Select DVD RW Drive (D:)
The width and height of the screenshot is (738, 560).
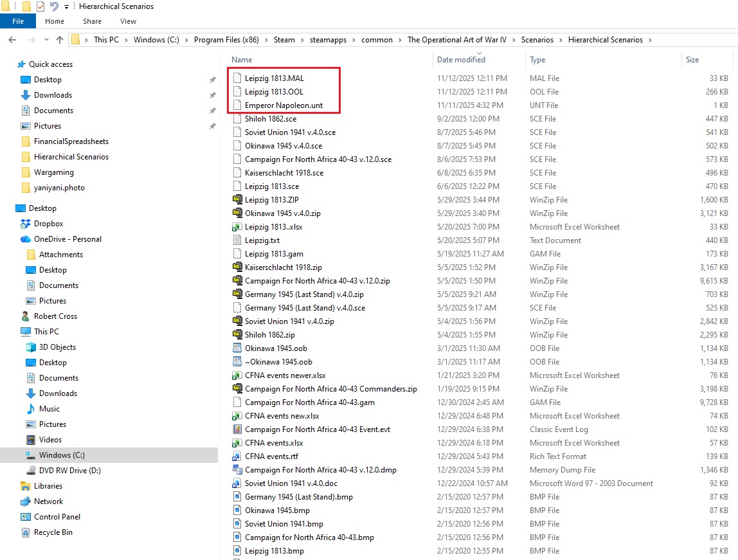69,471
